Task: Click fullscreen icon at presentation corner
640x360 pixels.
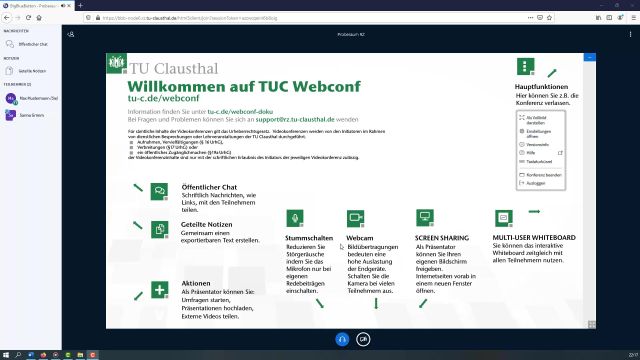Action: [591, 324]
